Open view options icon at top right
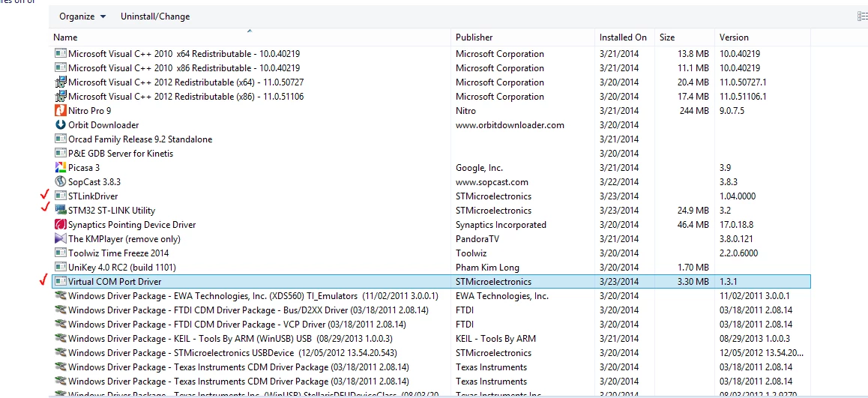This screenshot has width=868, height=398. 862,16
